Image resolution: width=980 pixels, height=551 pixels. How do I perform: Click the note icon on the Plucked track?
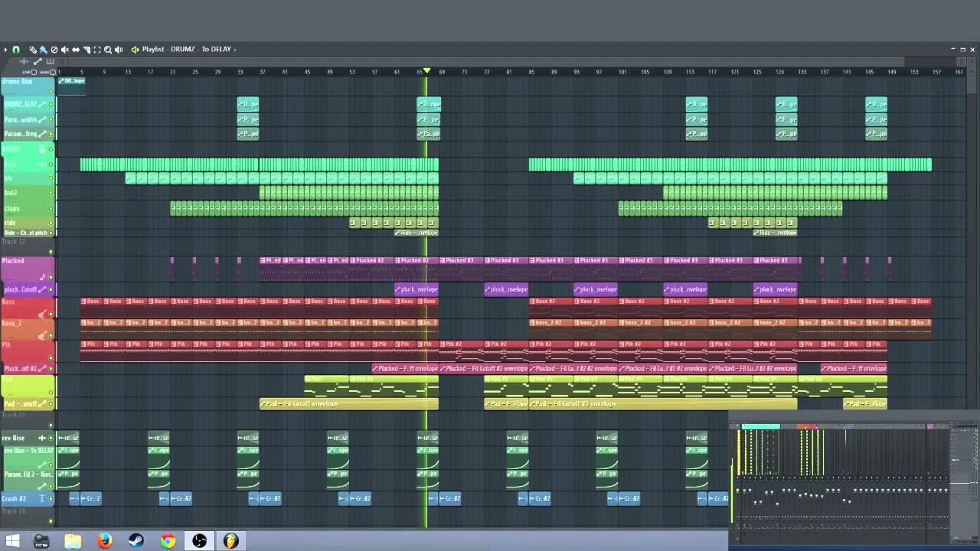coord(42,277)
